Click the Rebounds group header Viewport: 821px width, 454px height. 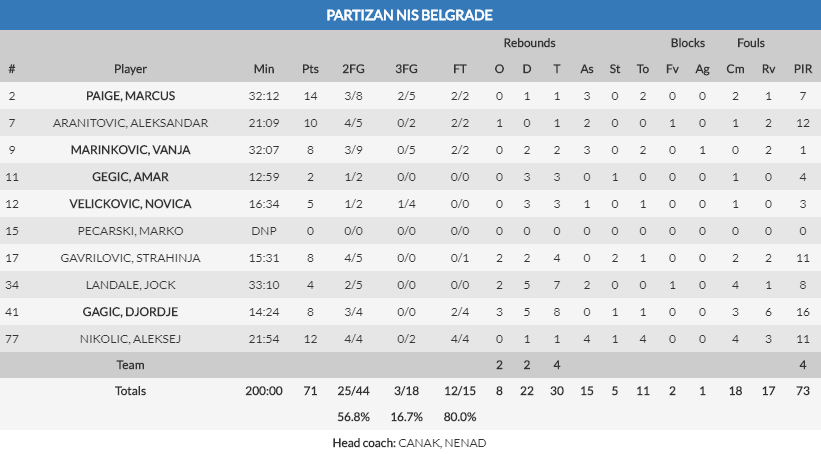pos(529,43)
